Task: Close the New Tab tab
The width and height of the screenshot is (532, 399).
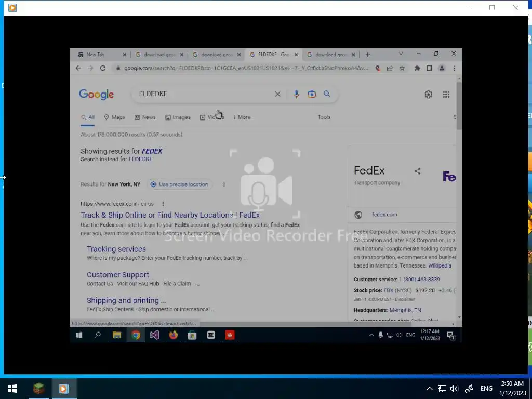Action: pyautogui.click(x=125, y=54)
